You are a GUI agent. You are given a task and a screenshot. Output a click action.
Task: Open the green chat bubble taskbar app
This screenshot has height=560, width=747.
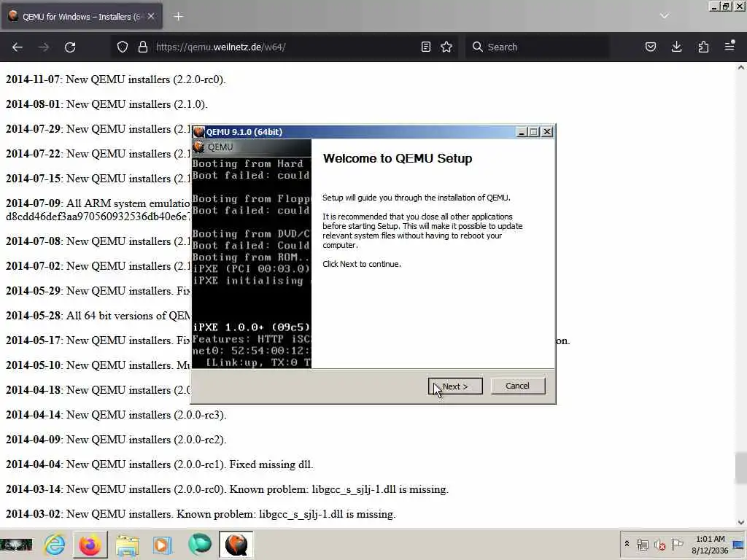click(200, 544)
